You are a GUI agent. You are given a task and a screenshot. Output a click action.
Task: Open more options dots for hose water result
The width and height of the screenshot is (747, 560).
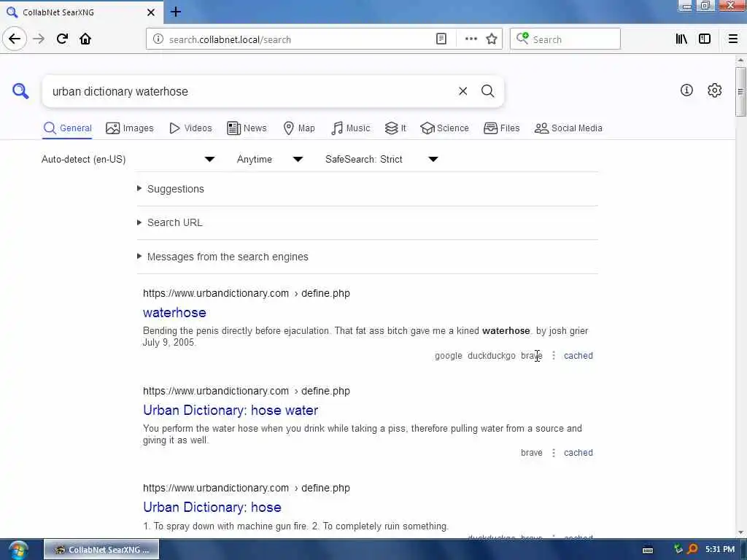[553, 452]
